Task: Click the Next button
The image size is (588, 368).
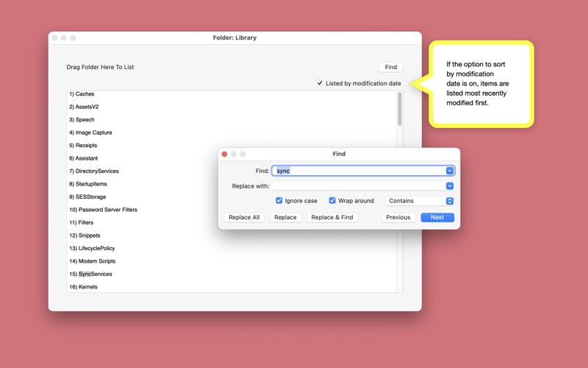Action: coord(437,217)
